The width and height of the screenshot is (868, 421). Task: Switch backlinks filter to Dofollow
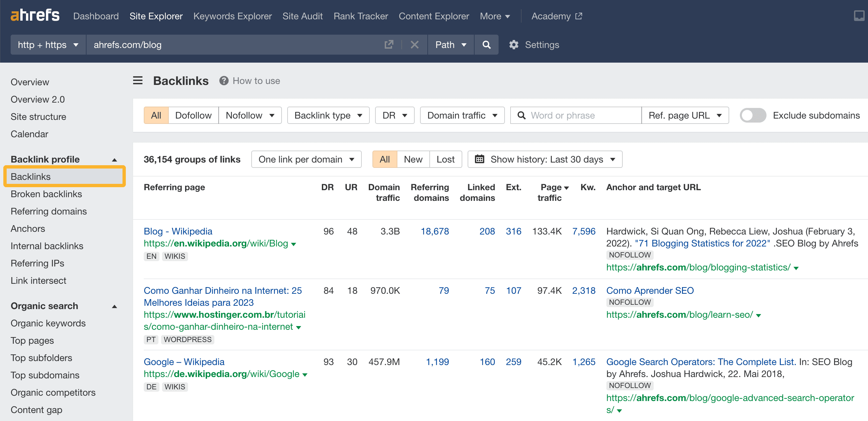tap(193, 115)
